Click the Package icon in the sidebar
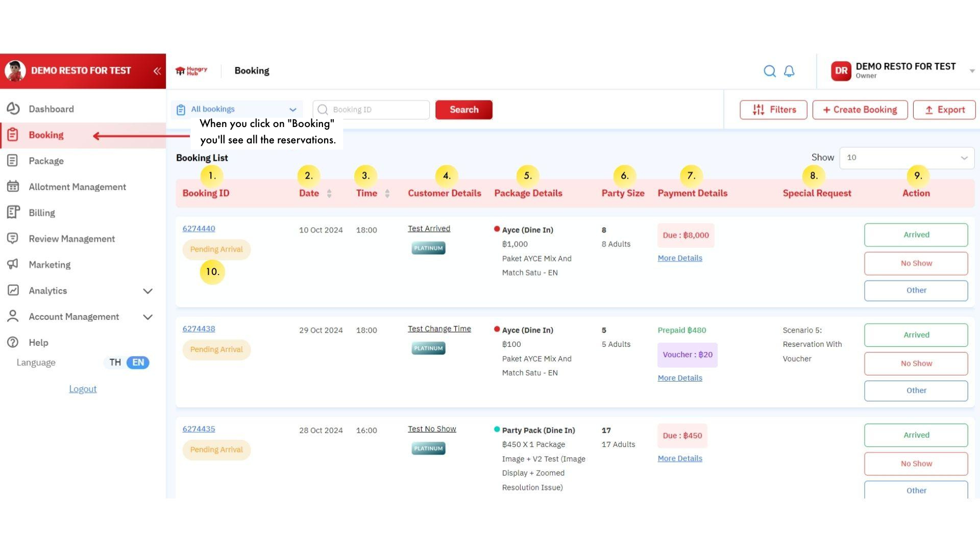This screenshot has height=551, width=980. (13, 161)
